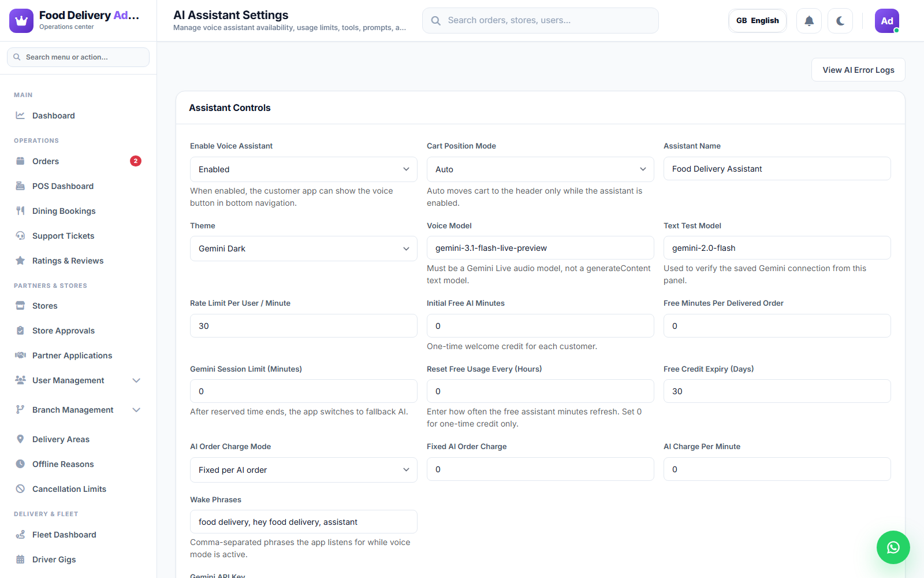Click the Fleet Dashboard route icon
Screen dimensions: 924x578
pyautogui.click(x=20, y=535)
